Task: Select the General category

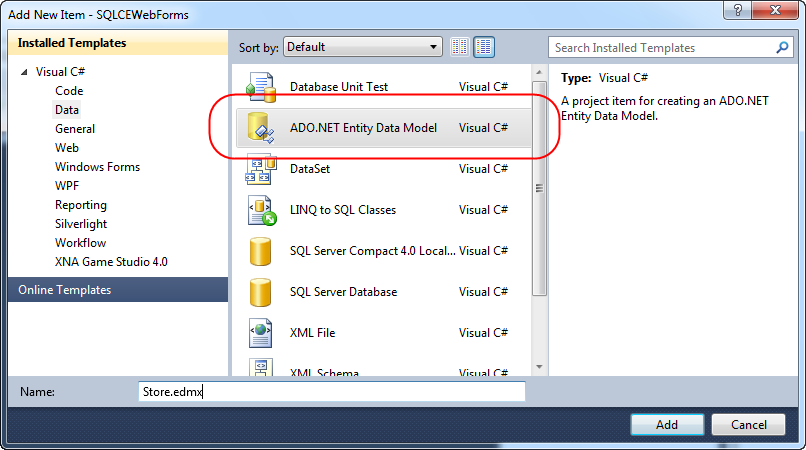Action: coord(75,129)
